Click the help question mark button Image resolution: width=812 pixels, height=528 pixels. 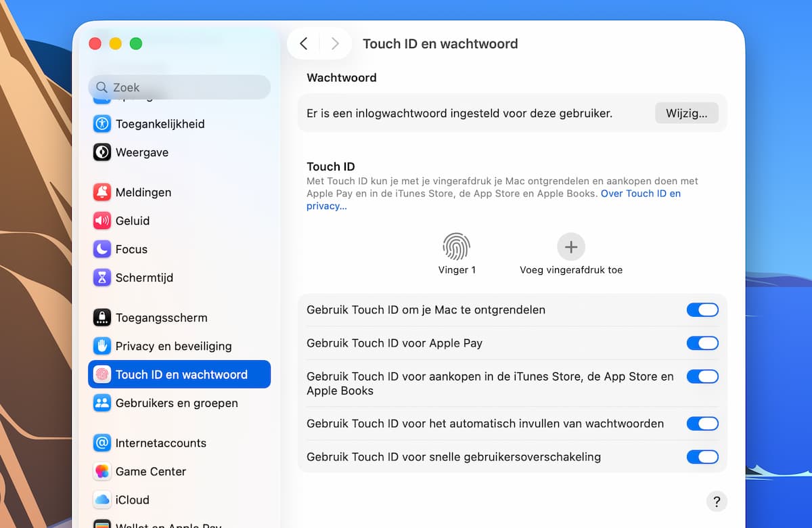click(717, 502)
